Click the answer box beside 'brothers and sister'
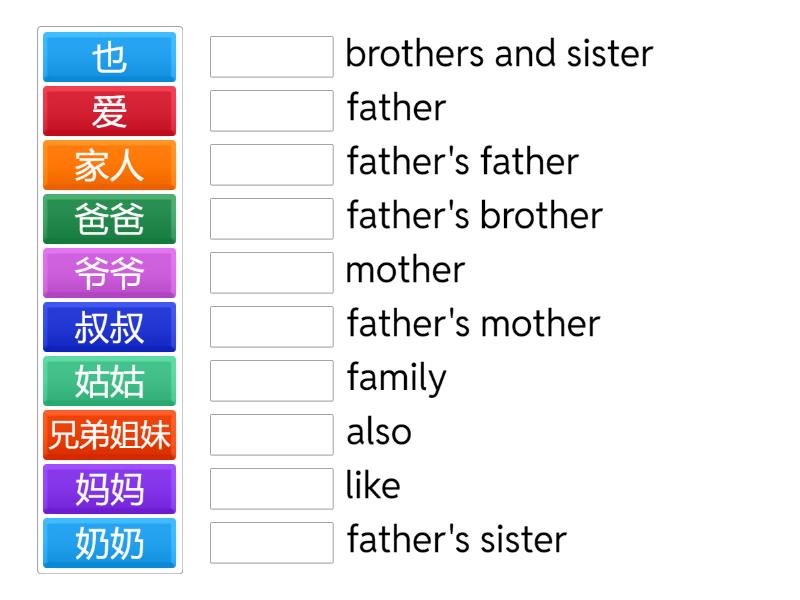Viewport: 800px width, 600px height. point(271,57)
